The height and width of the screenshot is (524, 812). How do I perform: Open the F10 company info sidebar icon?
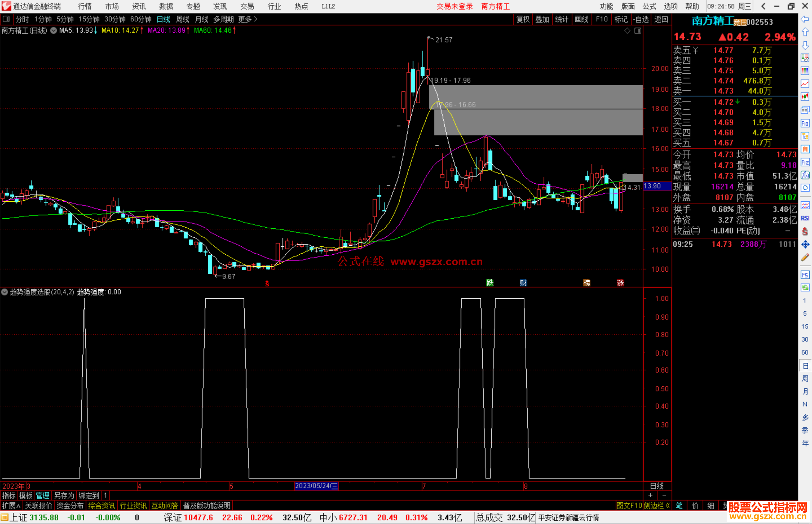(x=805, y=123)
